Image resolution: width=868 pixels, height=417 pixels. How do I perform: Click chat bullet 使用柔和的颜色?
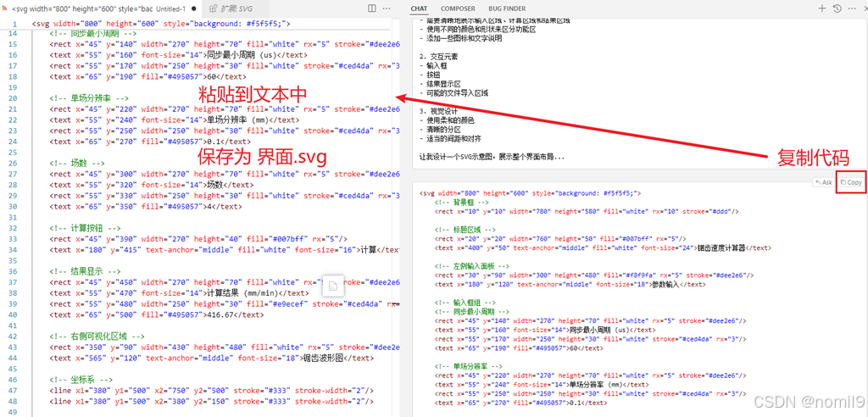[448, 120]
